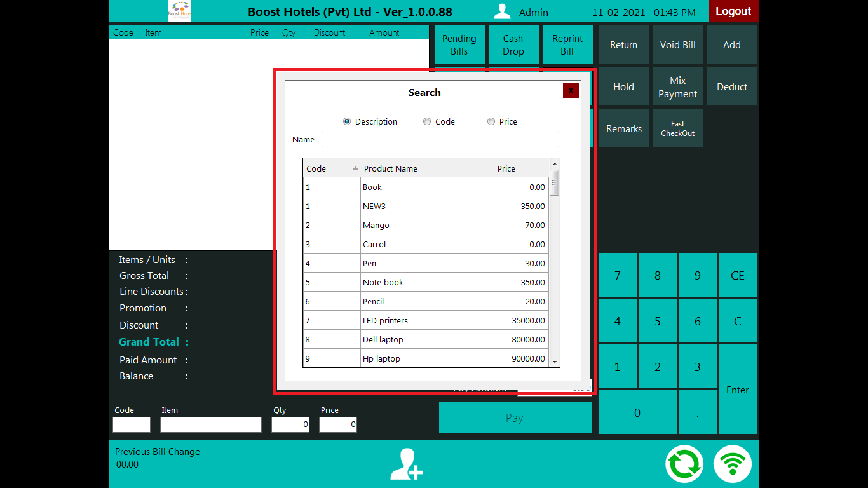
Task: Select the Code search radio option
Action: [x=427, y=121]
